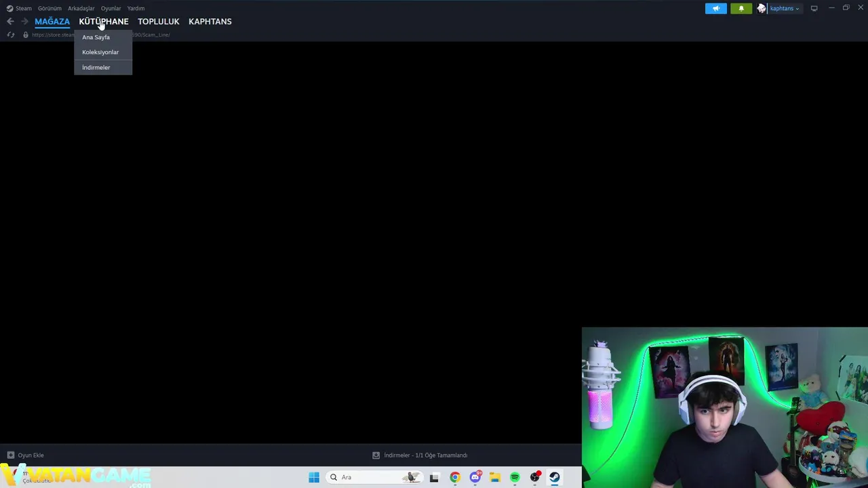The width and height of the screenshot is (868, 488).
Task: Click the Steam taskbar icon
Action: point(555,477)
